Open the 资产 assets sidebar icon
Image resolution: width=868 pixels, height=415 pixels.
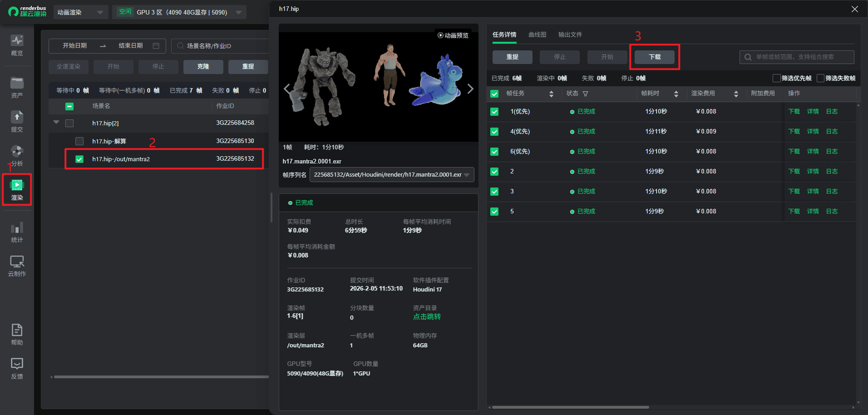(x=17, y=87)
